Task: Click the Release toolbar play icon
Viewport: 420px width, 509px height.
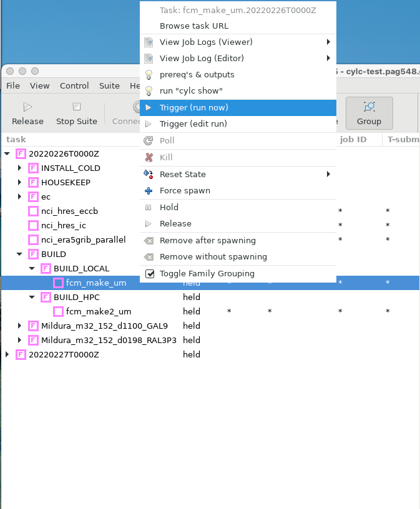Action: click(x=27, y=107)
